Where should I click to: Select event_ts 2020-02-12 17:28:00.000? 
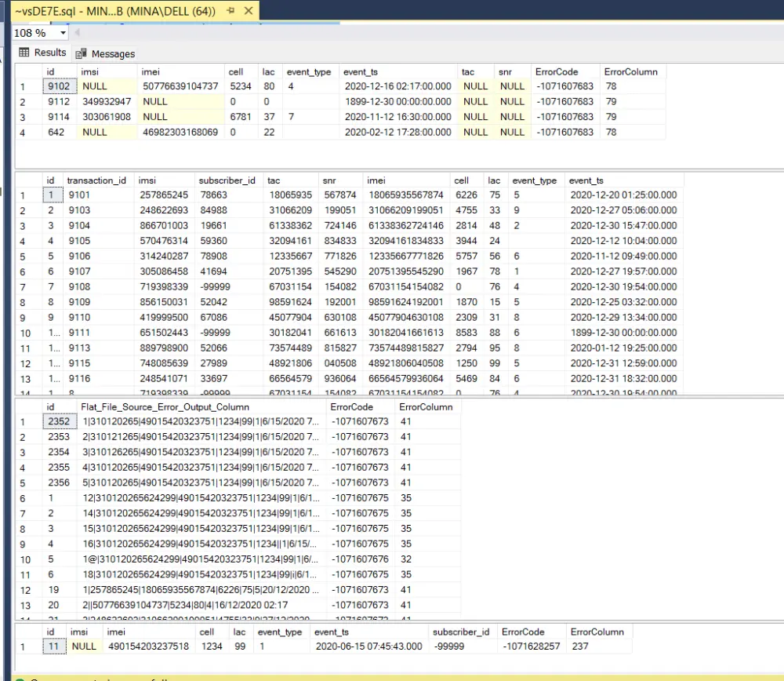pyautogui.click(x=398, y=132)
